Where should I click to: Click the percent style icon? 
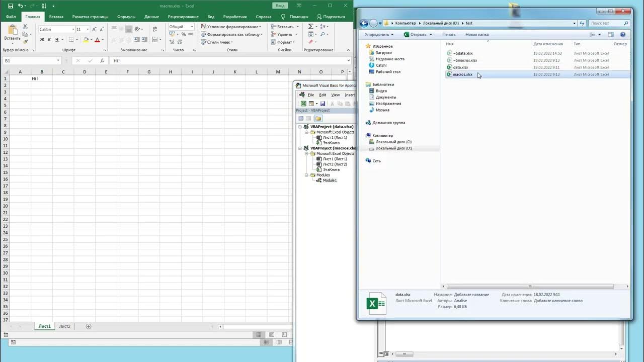pos(184,34)
